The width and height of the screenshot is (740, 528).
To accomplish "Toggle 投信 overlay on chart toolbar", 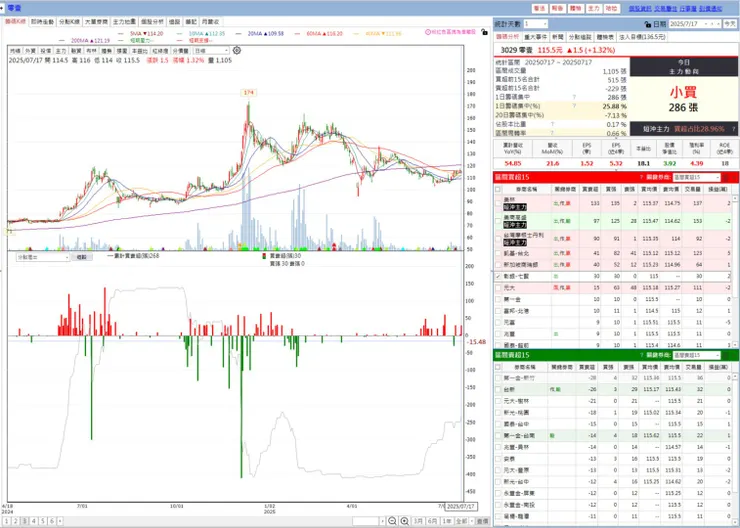I will [45, 50].
